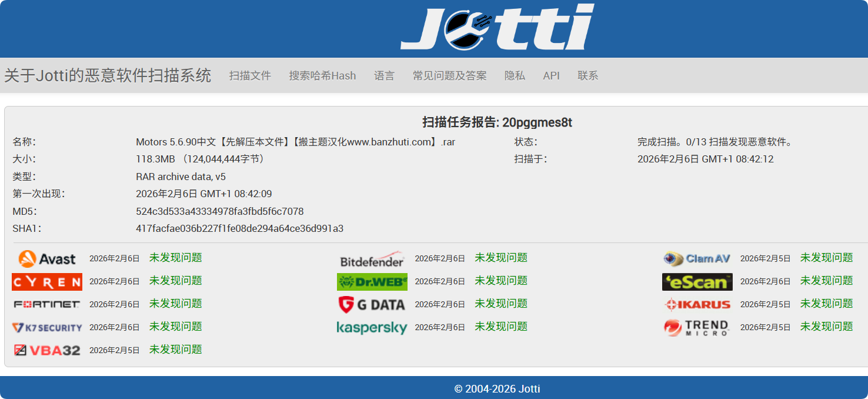Click the type value RAR archive data, v5
The height and width of the screenshot is (399, 868).
181,177
